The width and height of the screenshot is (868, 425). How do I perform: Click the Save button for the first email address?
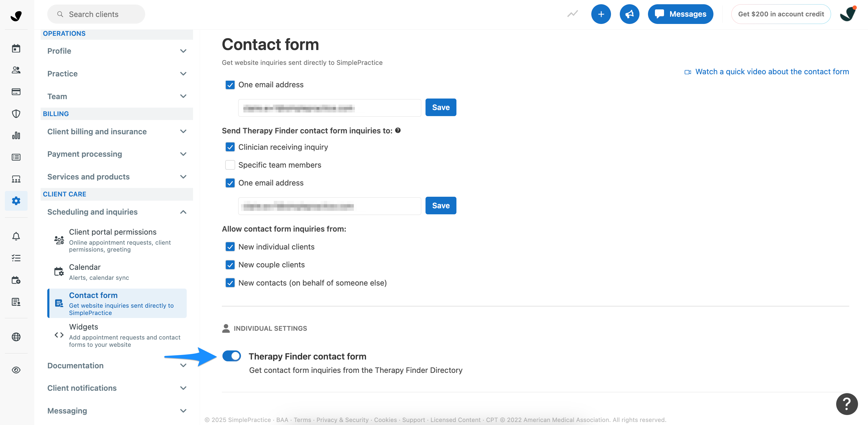[x=441, y=107]
